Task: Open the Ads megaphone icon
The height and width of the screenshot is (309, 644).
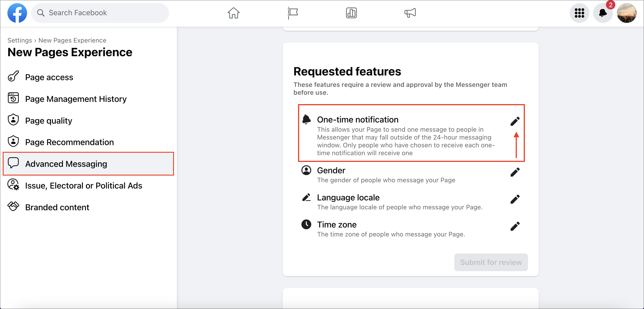Action: tap(410, 13)
